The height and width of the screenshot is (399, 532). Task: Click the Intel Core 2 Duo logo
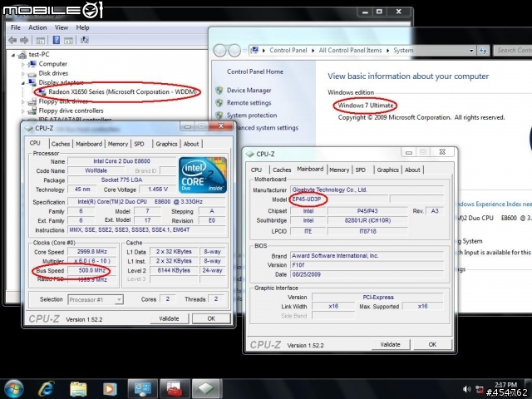pos(203,175)
